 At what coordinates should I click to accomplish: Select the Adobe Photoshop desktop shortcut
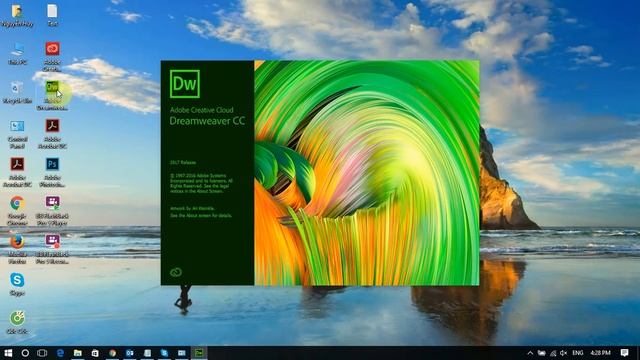52,172
